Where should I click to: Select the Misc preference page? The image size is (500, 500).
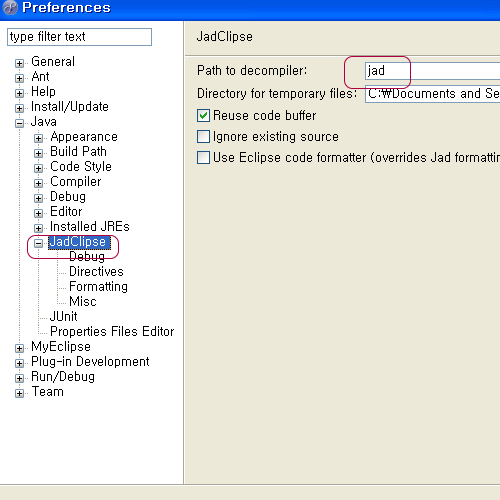click(83, 301)
